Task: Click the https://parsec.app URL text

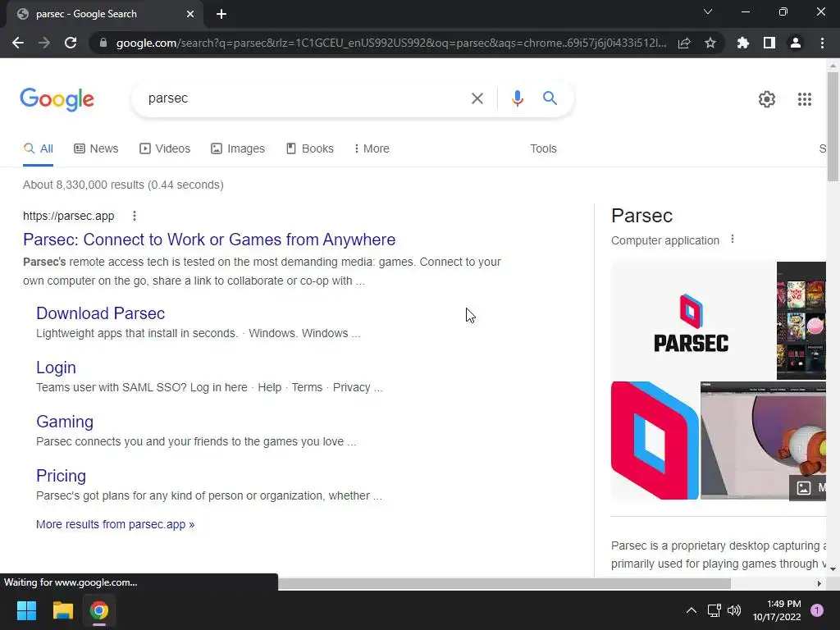Action: 69,216
